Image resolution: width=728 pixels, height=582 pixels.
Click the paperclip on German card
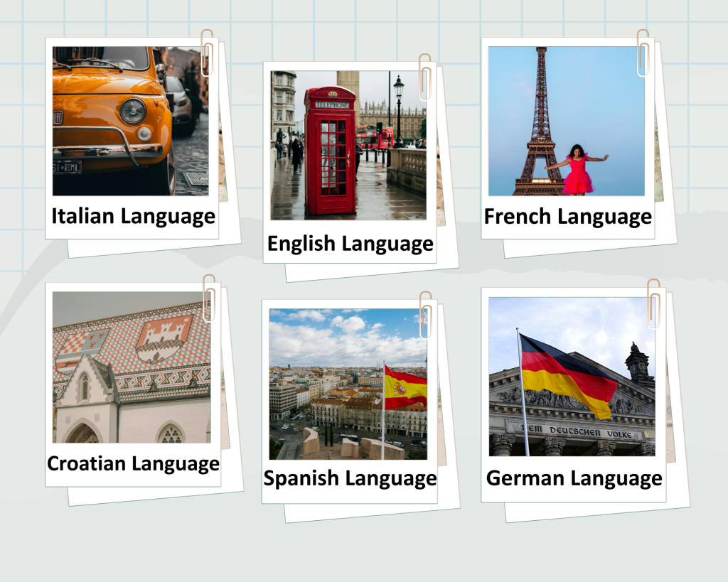(x=654, y=304)
